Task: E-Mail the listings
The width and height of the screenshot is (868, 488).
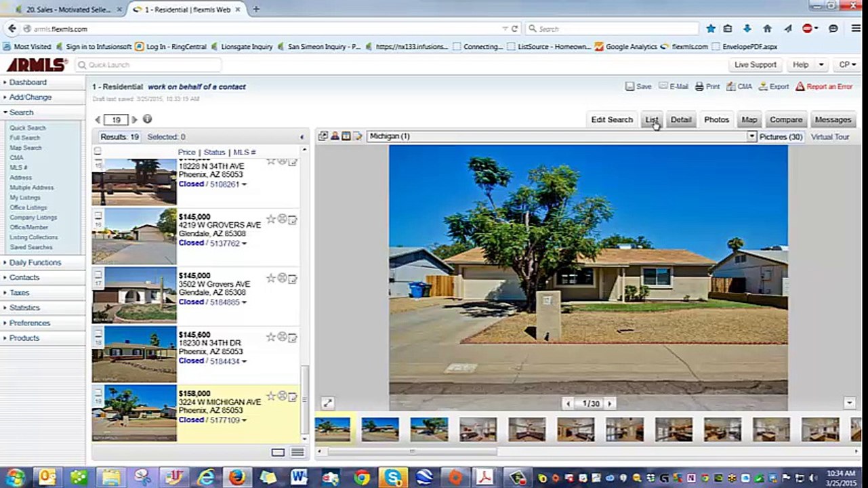Action: tap(674, 87)
